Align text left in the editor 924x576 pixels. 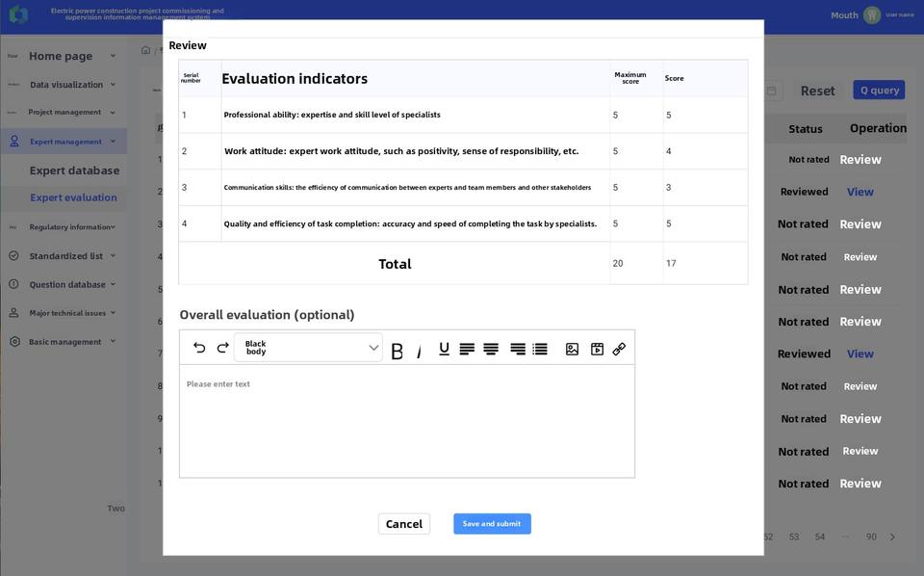(x=467, y=349)
